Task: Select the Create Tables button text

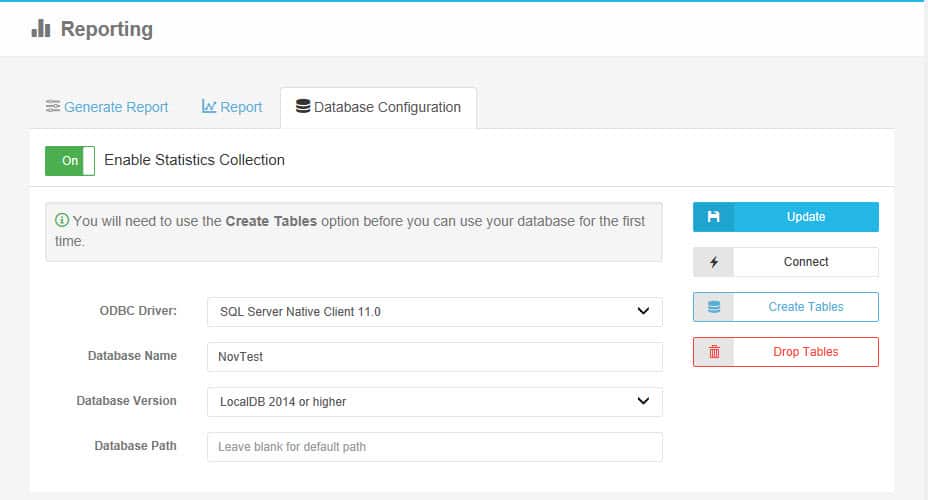Action: pyautogui.click(x=805, y=307)
